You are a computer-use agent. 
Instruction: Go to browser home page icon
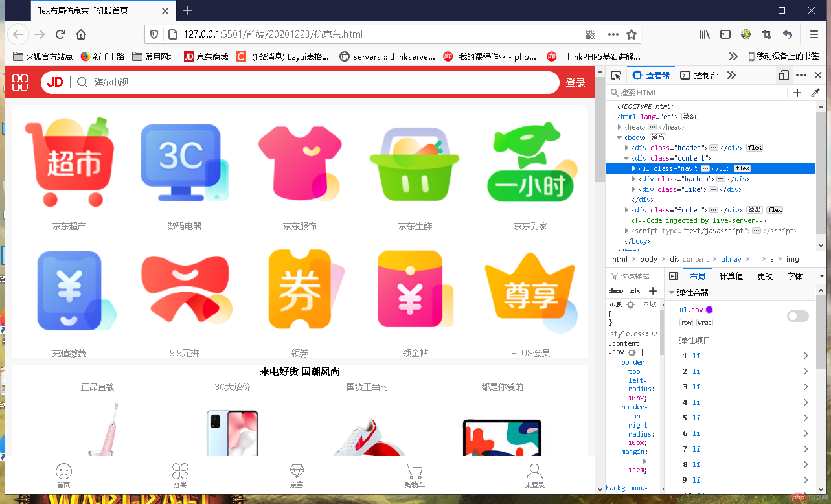pos(81,34)
